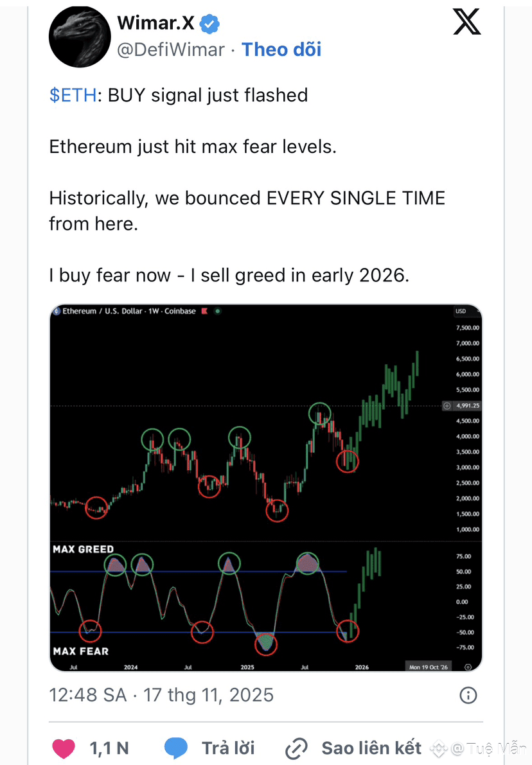Click the chart settings icon bottom-right
The height and width of the screenshot is (765, 532).
(x=468, y=667)
